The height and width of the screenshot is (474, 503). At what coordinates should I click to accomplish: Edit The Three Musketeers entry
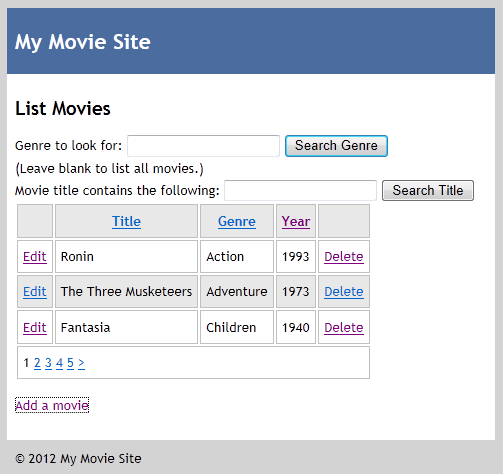35,292
